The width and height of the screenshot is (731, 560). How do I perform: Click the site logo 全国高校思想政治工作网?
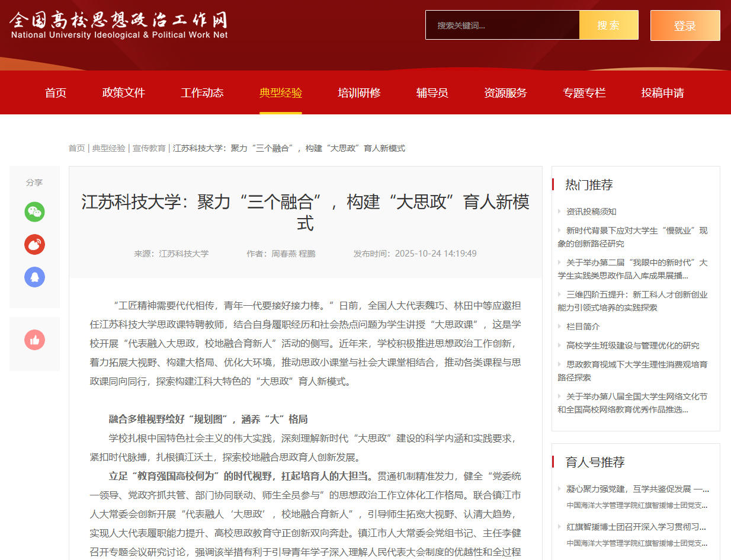tap(118, 25)
